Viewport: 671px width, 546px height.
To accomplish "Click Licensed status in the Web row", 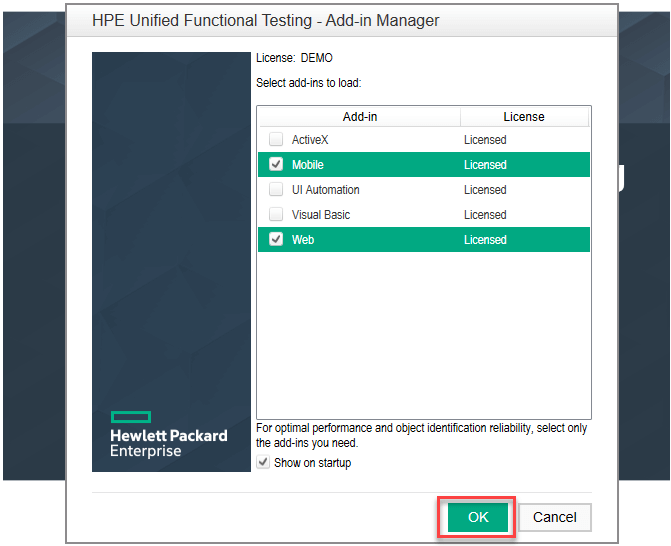I will (485, 240).
